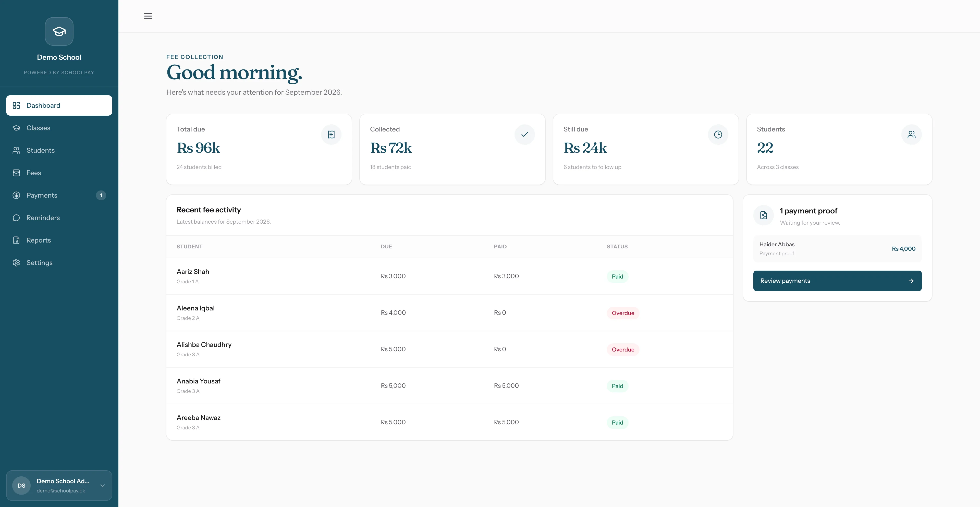Open the Payments menu item

(59, 195)
